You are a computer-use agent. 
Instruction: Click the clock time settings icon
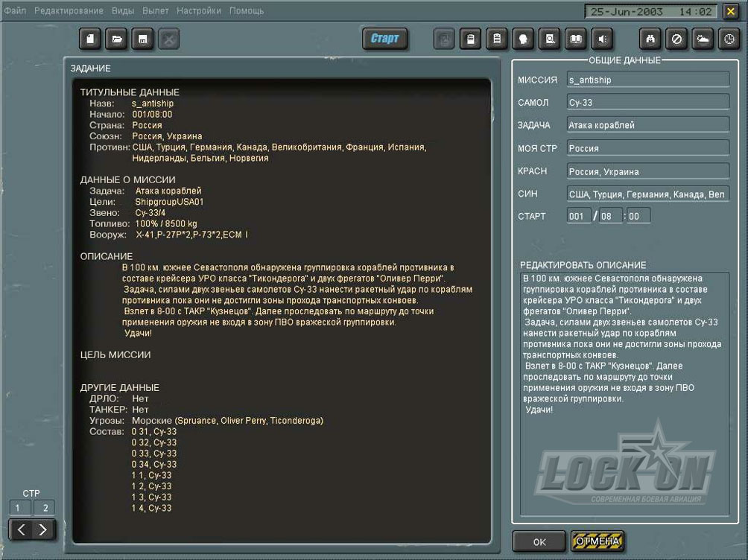click(728, 39)
